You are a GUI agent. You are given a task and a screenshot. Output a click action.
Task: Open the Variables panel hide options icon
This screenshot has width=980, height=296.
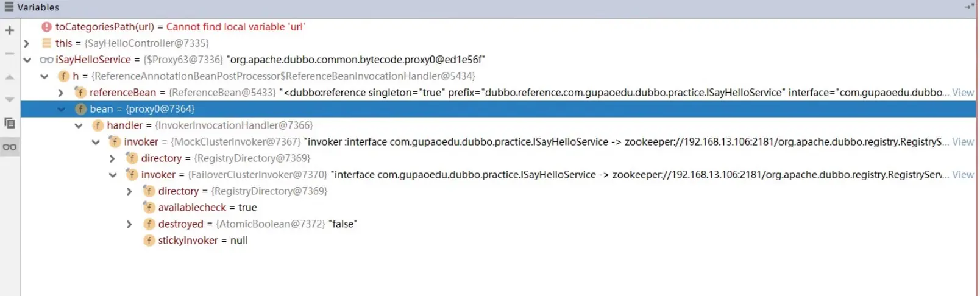969,7
